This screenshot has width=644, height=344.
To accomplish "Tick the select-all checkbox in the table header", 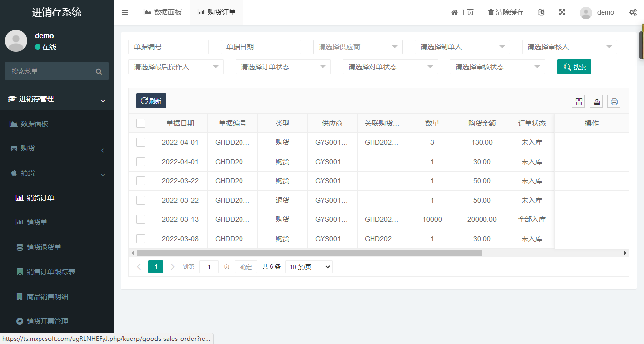I will click(x=141, y=123).
